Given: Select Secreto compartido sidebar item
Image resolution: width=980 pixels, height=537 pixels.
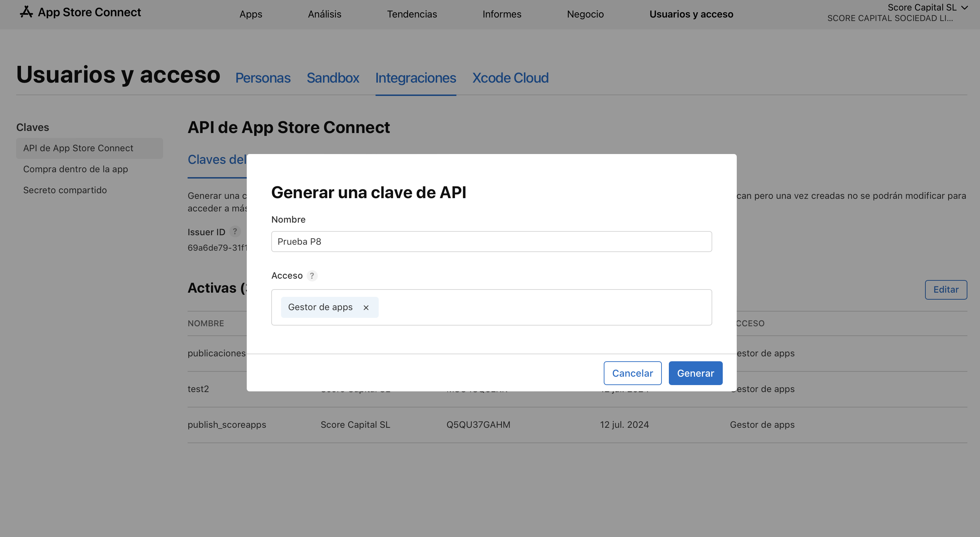Looking at the screenshot, I should click(x=65, y=190).
